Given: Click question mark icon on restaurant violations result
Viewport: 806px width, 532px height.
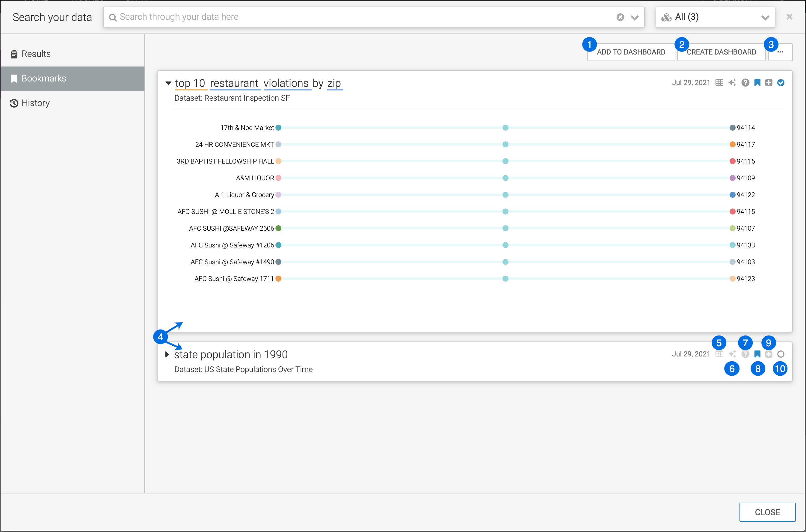Looking at the screenshot, I should pos(745,83).
